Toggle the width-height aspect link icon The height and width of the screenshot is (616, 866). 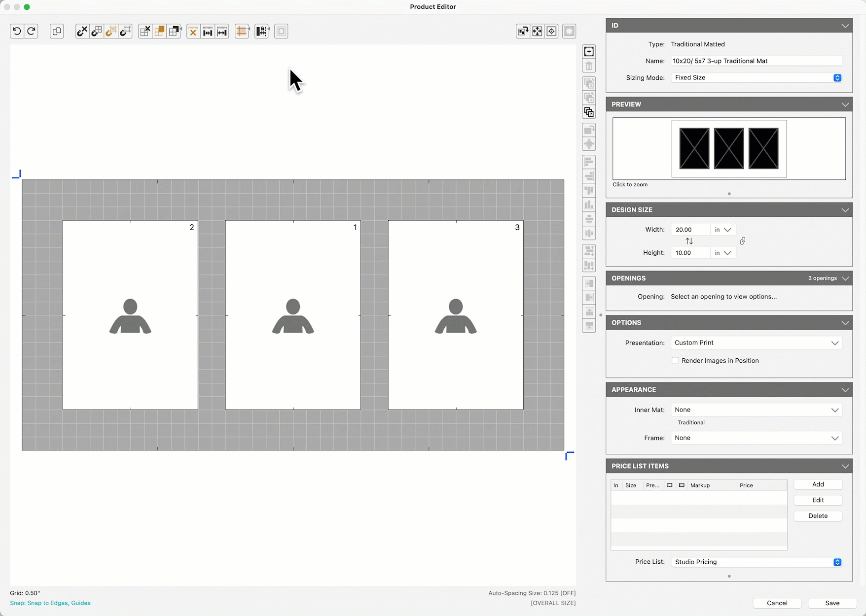pos(742,241)
